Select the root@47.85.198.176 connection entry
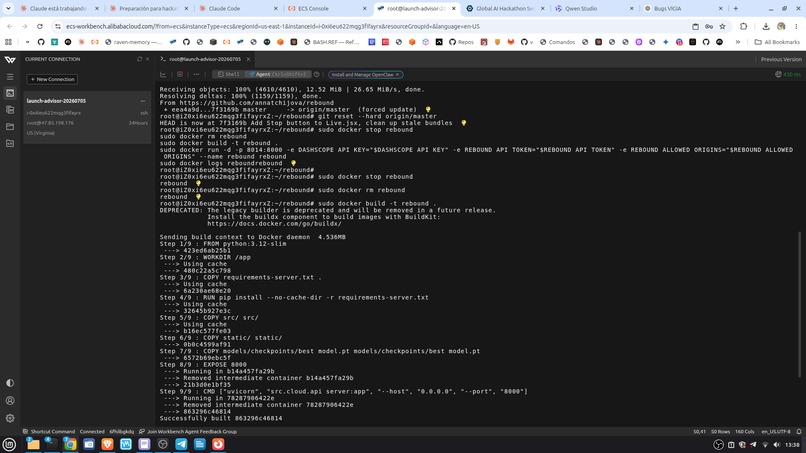 click(50, 123)
